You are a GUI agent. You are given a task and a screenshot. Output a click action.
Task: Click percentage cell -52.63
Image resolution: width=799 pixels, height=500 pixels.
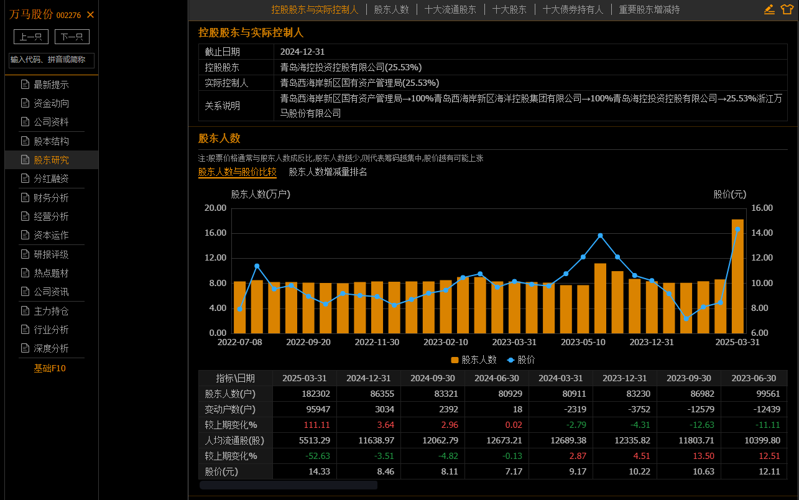(317, 456)
